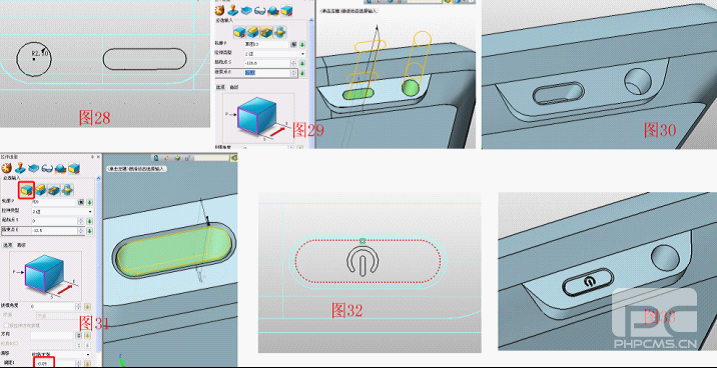Click the stamp icon atop the 图29 panel

pos(233,10)
